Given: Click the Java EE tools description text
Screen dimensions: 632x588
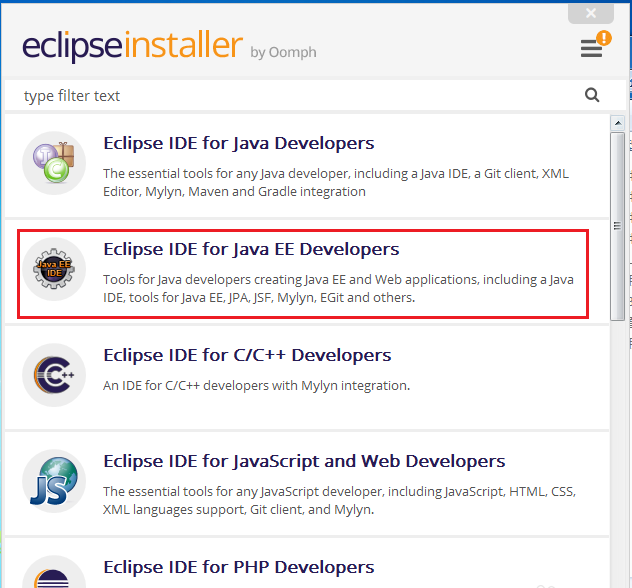Looking at the screenshot, I should [338, 288].
